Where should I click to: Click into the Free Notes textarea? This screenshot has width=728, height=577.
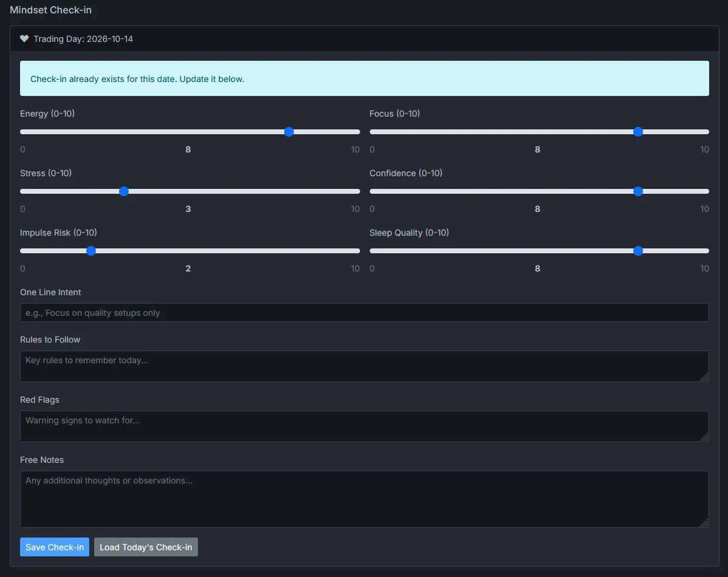tap(364, 499)
